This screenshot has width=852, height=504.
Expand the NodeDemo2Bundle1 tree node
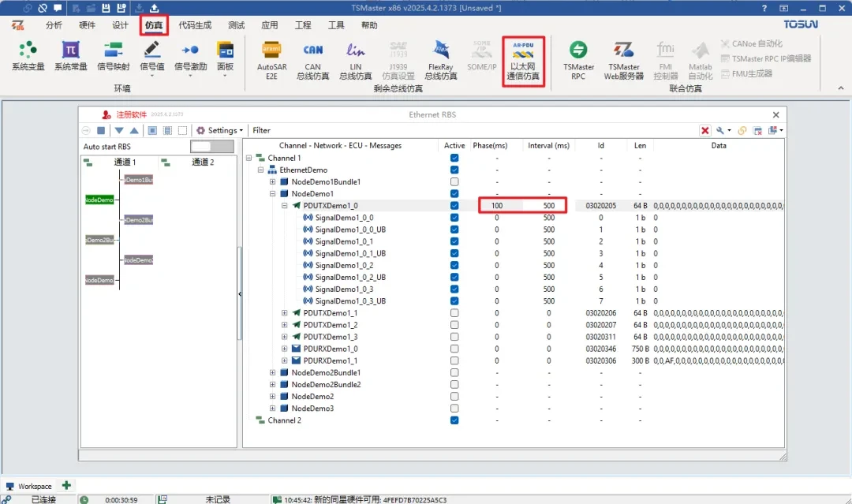[273, 372]
